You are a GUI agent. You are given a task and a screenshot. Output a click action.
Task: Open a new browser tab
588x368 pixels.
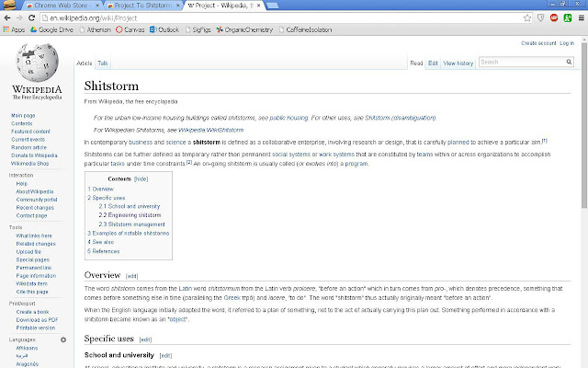pos(272,6)
